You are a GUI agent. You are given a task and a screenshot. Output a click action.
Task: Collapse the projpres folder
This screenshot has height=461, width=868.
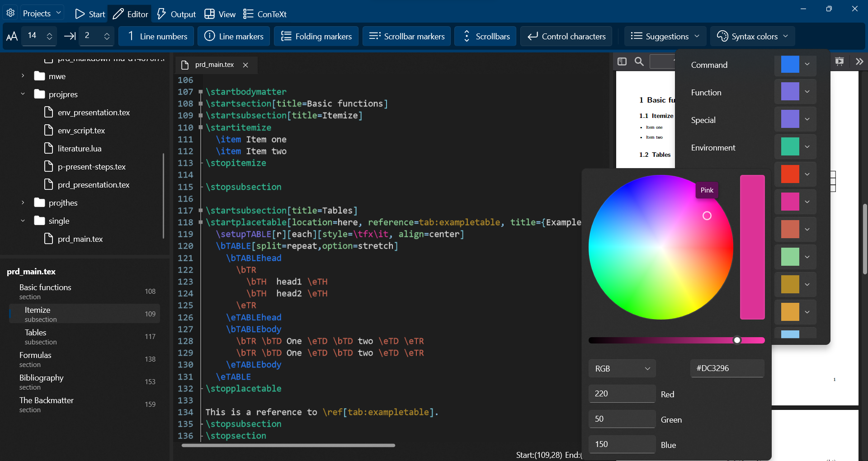point(23,94)
